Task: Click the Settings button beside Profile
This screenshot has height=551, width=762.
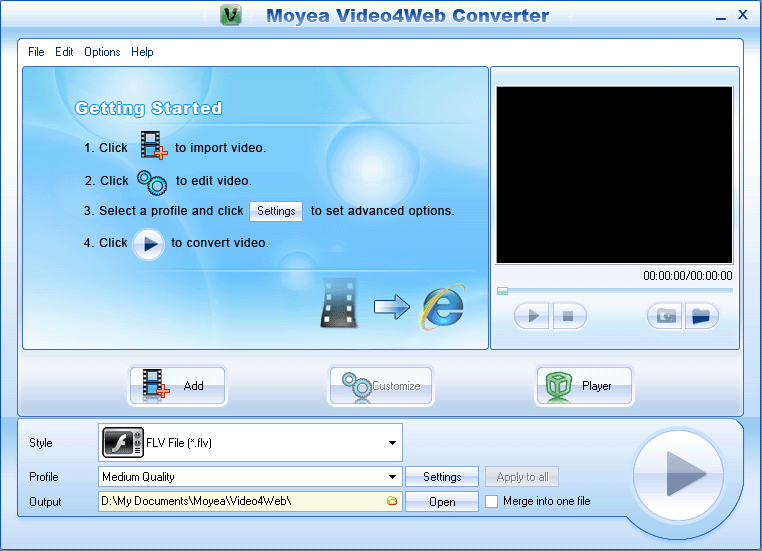Action: point(442,477)
